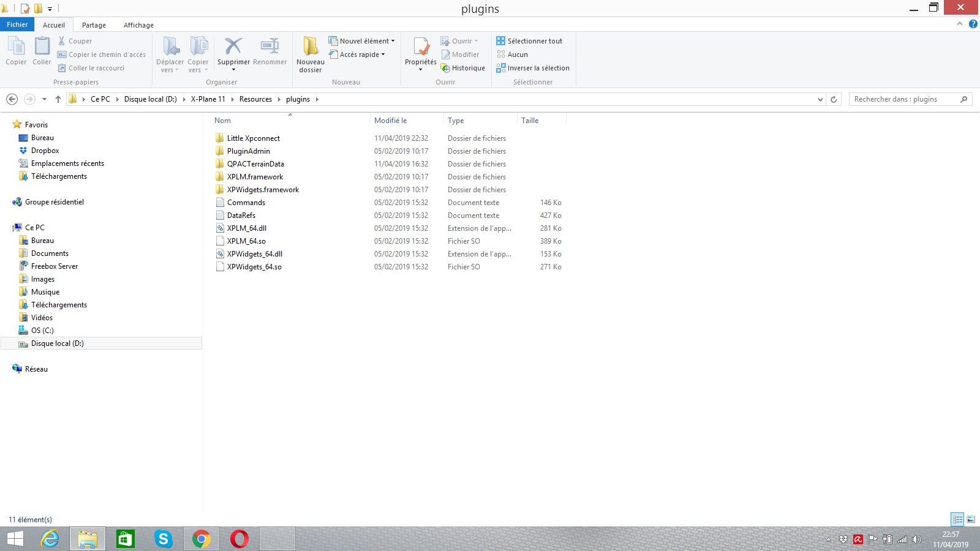Click Aucun to deselect all

512,54
